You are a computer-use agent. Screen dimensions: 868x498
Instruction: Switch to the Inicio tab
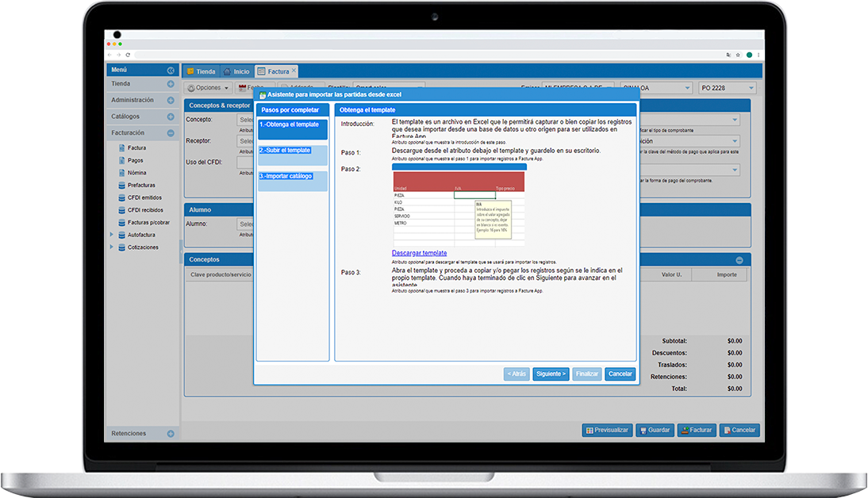[236, 71]
